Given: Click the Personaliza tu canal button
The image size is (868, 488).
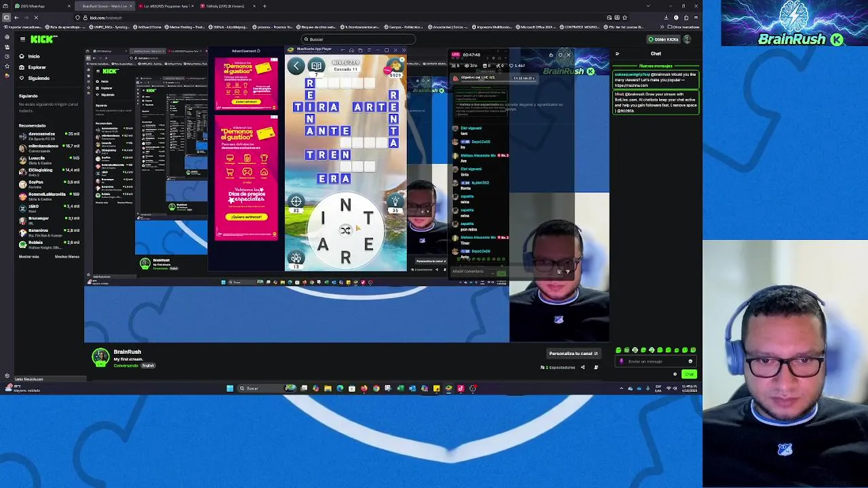Looking at the screenshot, I should click(573, 353).
